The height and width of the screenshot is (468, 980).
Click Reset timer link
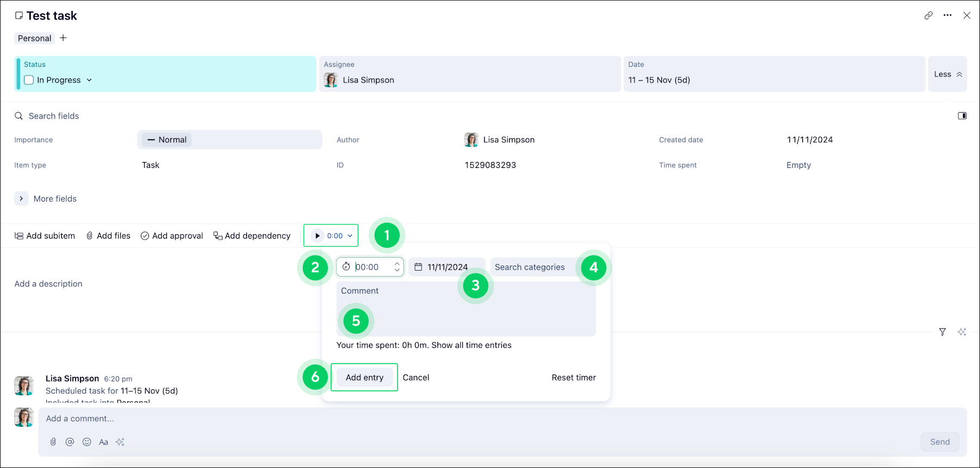(x=573, y=377)
